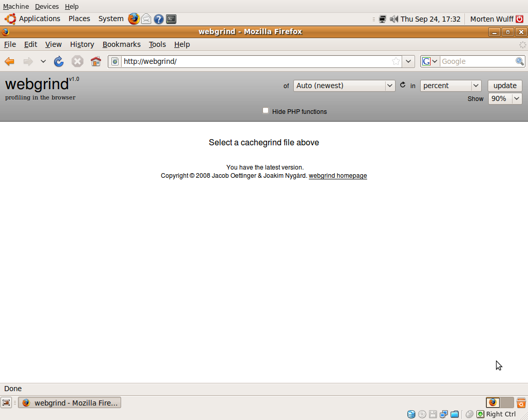Click the webgrind taskbar window button
This screenshot has width=528, height=420.
point(70,402)
